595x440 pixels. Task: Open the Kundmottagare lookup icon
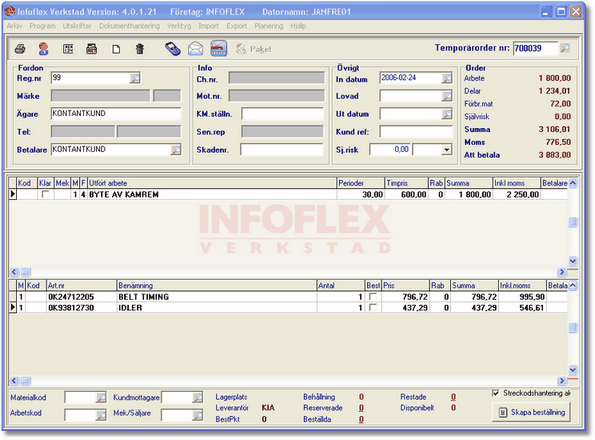pos(197,398)
